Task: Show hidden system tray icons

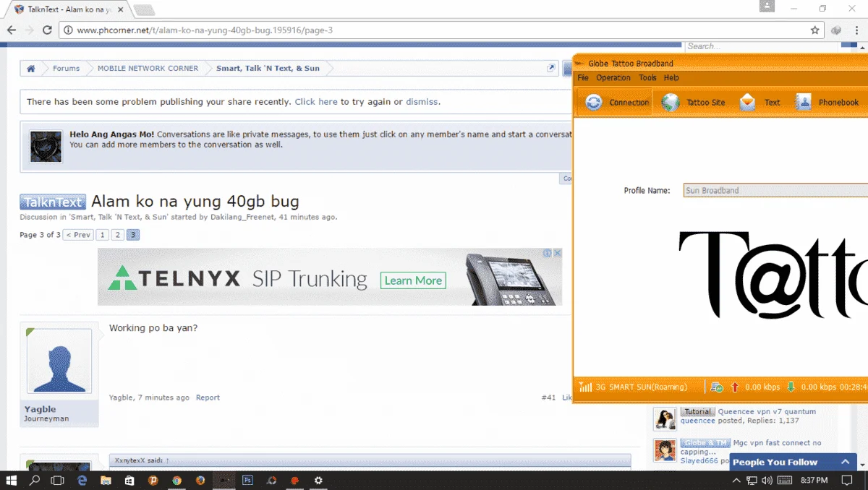Action: click(736, 480)
